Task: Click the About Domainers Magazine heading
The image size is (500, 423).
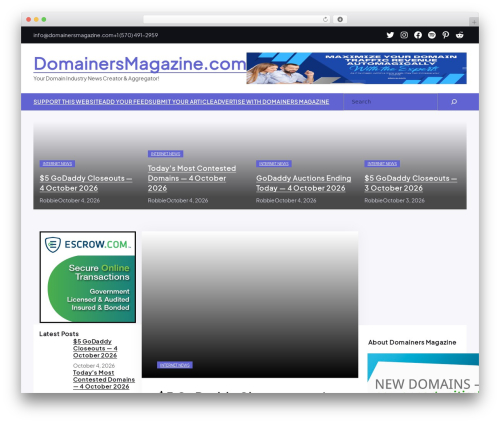Action: [x=412, y=342]
